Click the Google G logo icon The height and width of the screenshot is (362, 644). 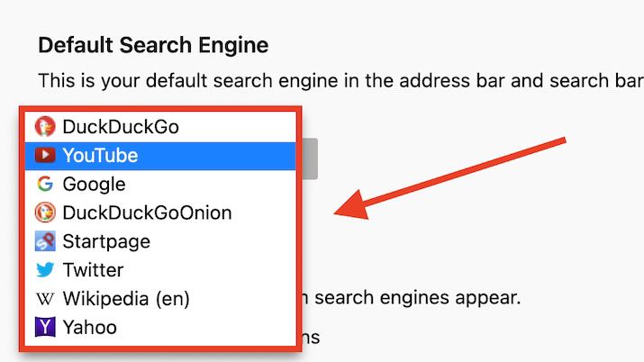[44, 185]
